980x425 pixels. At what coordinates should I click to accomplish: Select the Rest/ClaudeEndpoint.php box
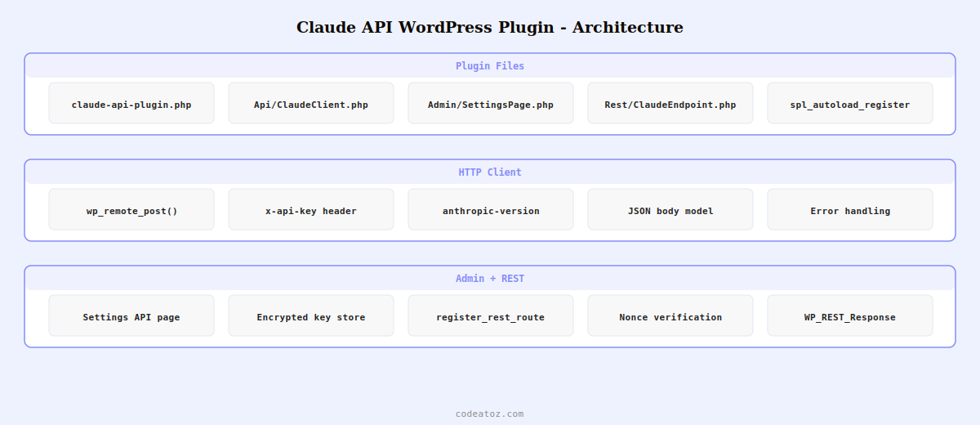click(670, 103)
